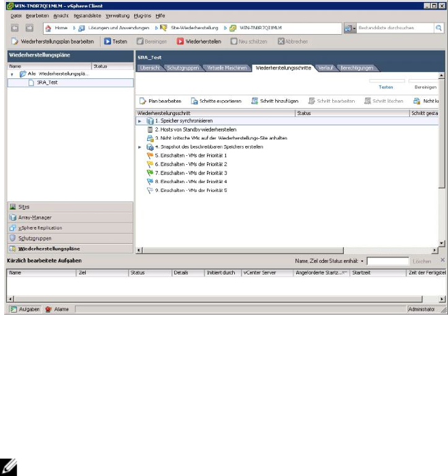Click the step 3 Nicht kritische VMs icon
448x476 pixels.
[x=150, y=138]
